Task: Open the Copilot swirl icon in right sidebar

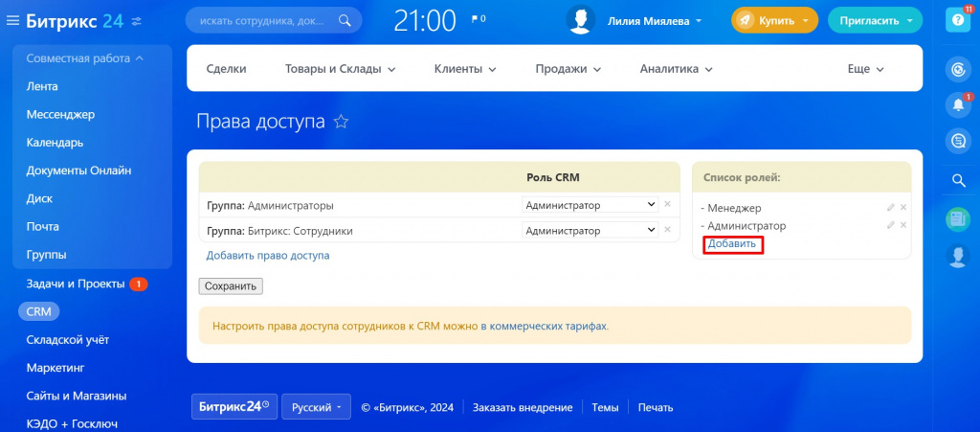Action: (957, 70)
